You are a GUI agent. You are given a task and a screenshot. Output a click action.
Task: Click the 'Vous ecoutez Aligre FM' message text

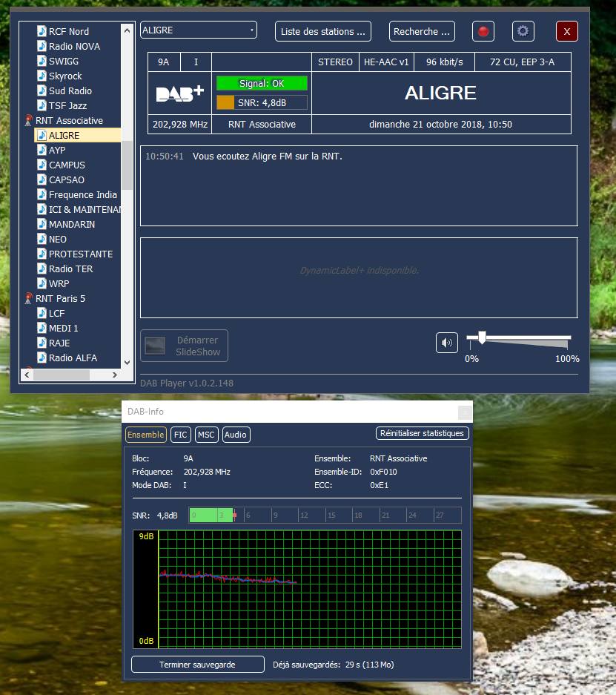(268, 156)
